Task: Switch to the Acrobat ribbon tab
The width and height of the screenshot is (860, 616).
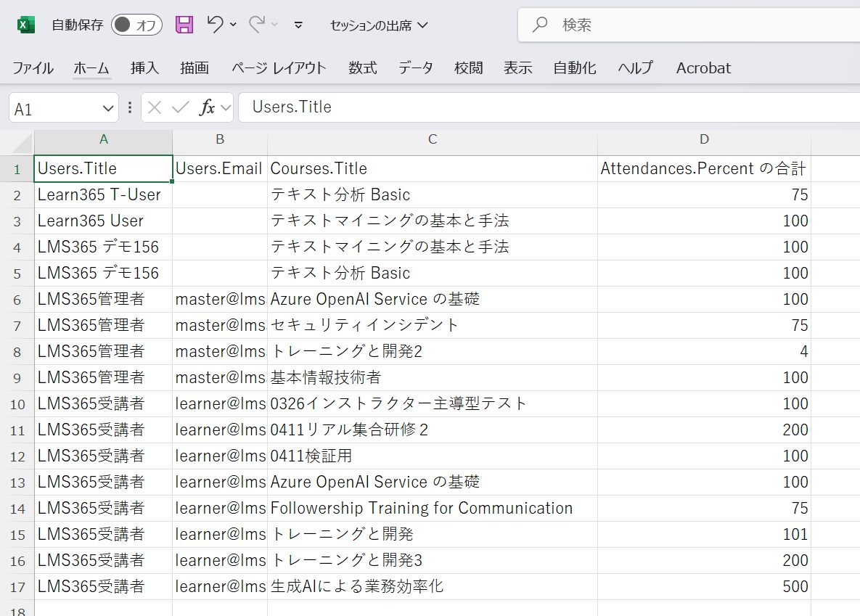Action: 702,67
